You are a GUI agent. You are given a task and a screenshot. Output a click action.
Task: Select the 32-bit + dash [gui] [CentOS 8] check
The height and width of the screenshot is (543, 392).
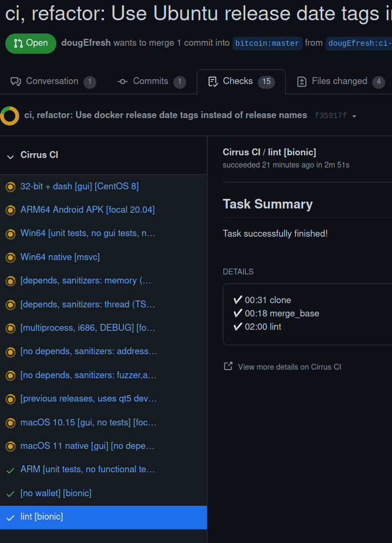(103, 187)
